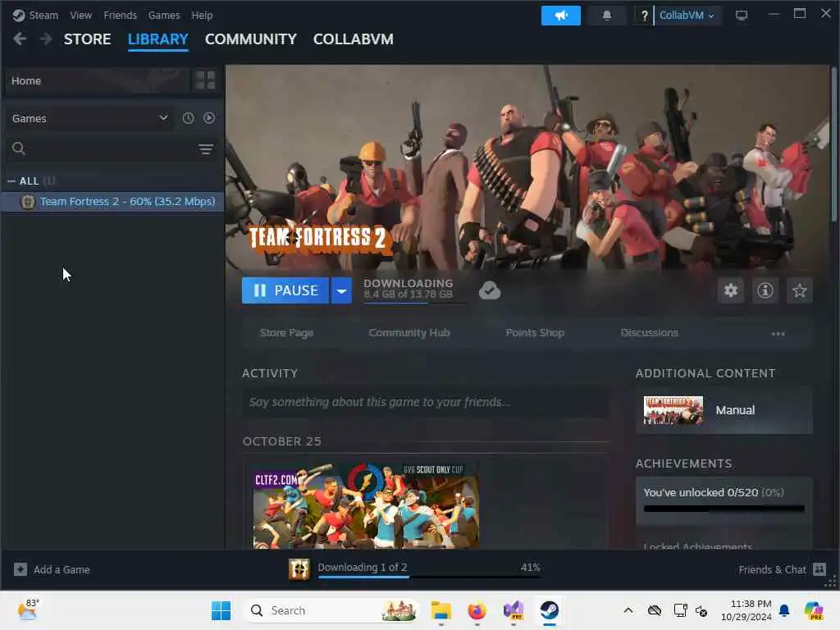Image resolution: width=840 pixels, height=630 pixels.
Task: Open the View menu
Action: coord(80,15)
